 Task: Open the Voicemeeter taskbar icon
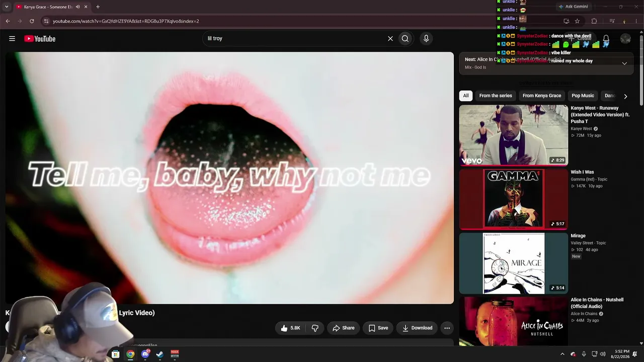175,354
